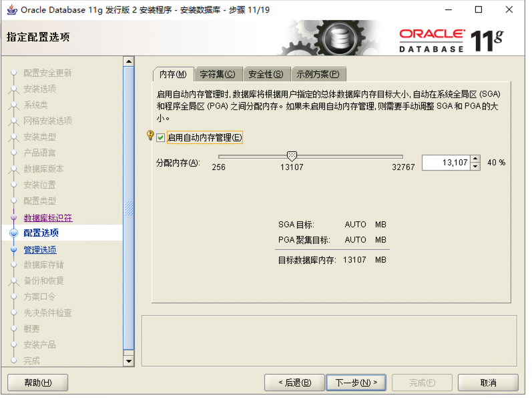Viewport: 532px width, 398px height.
Task: Click the 管理选项 step bullet icon
Action: coord(14,249)
